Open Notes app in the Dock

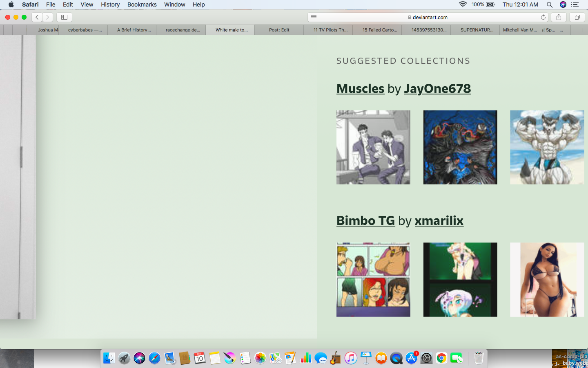[x=215, y=358]
